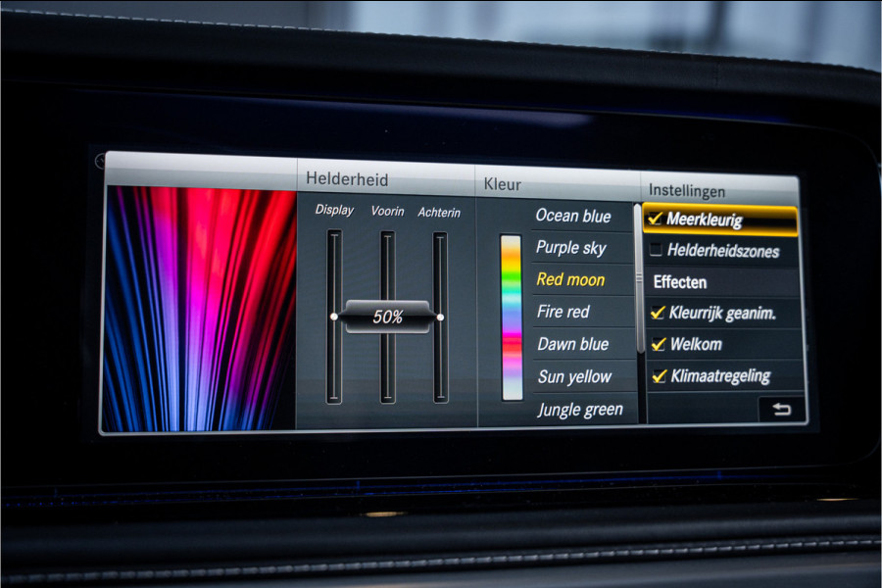882x588 pixels.
Task: Click the 50% brightness value handle
Action: pyautogui.click(x=387, y=318)
